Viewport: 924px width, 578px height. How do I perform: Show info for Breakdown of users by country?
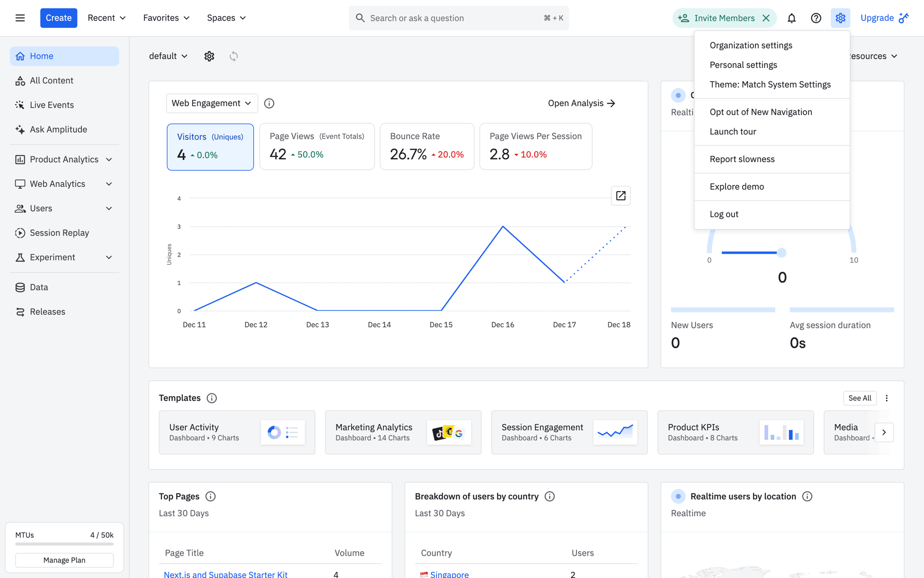pos(550,496)
